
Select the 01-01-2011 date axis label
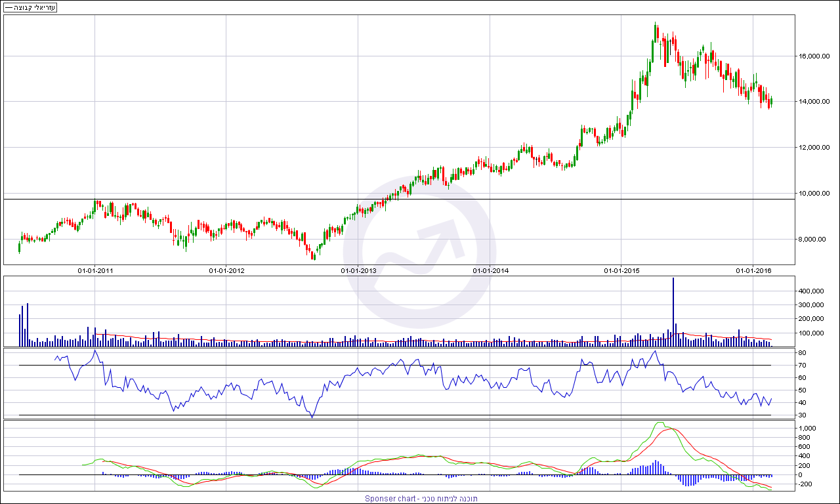(x=95, y=270)
